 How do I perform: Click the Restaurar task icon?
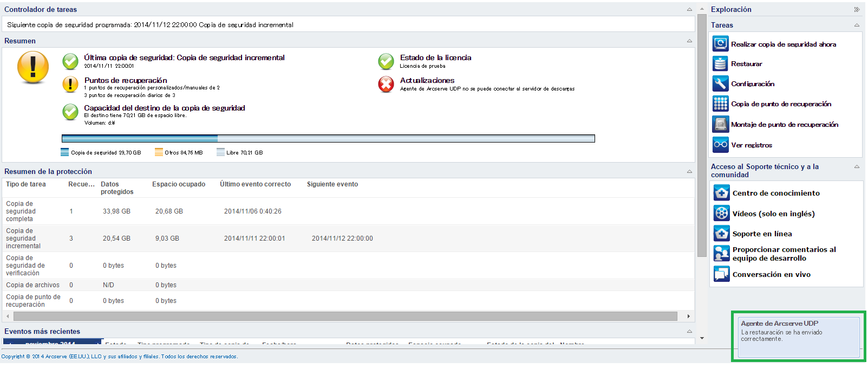tap(720, 63)
